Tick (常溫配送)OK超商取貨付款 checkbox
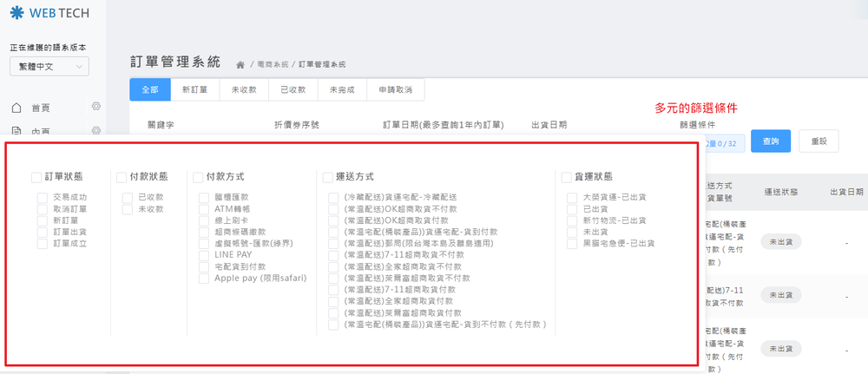 [x=333, y=220]
